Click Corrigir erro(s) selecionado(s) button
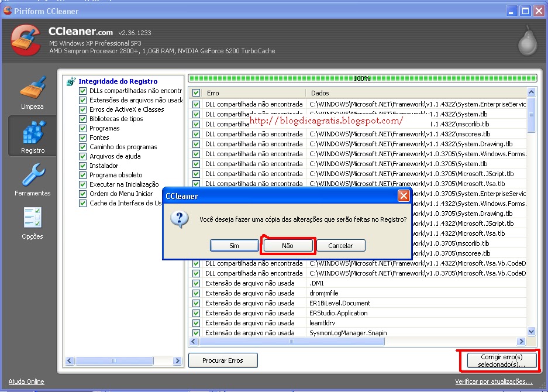 (x=502, y=360)
